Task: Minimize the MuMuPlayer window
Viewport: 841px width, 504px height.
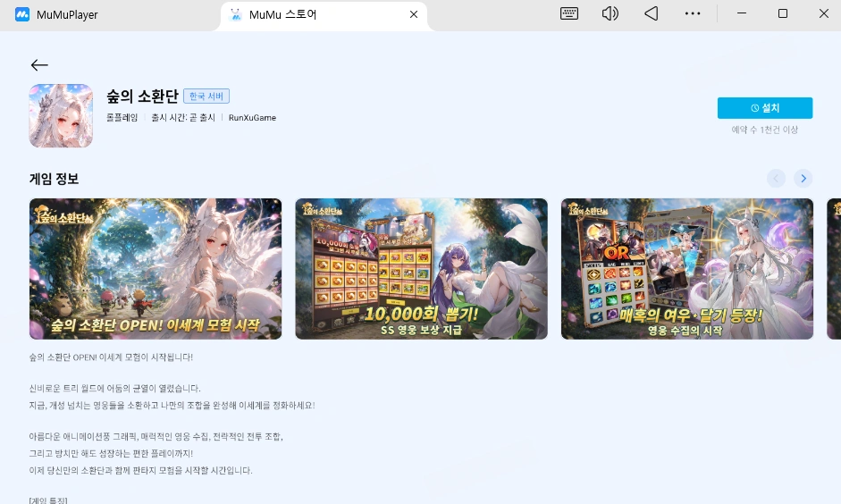Action: pyautogui.click(x=742, y=14)
